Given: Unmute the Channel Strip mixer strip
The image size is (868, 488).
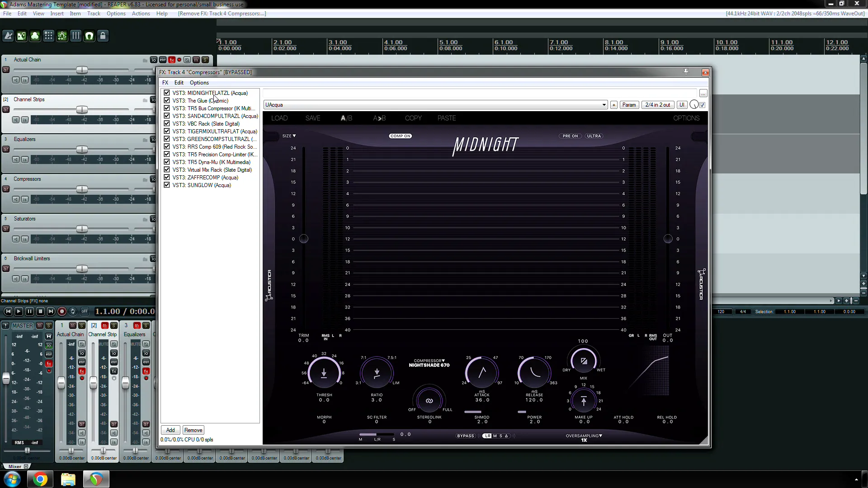Looking at the screenshot, I should click(104, 325).
